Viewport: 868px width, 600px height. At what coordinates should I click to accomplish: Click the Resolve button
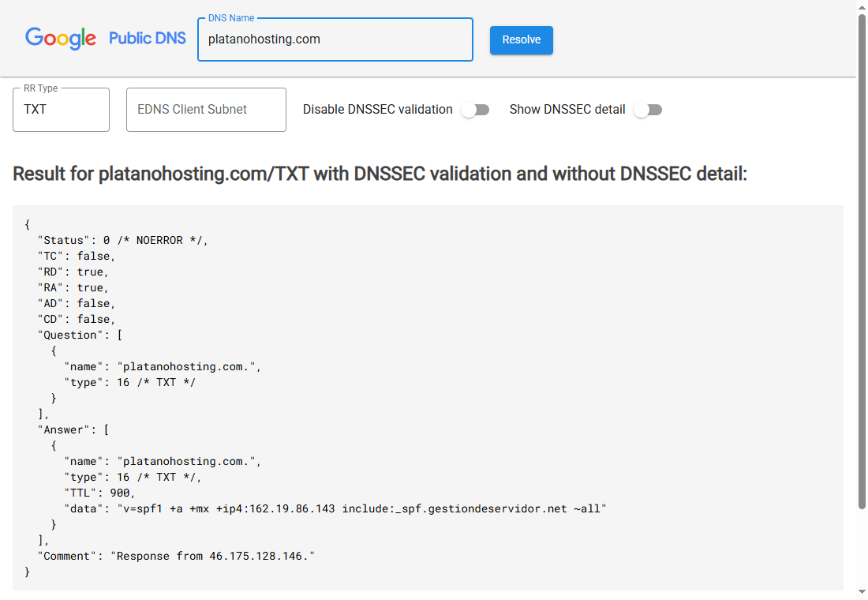521,40
